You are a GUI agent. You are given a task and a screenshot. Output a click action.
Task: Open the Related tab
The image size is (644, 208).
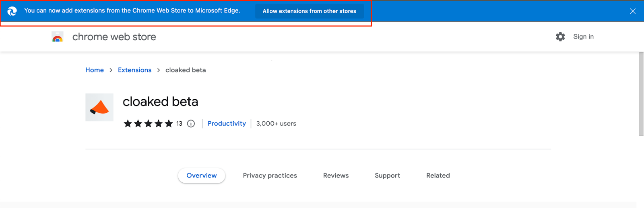(x=438, y=175)
